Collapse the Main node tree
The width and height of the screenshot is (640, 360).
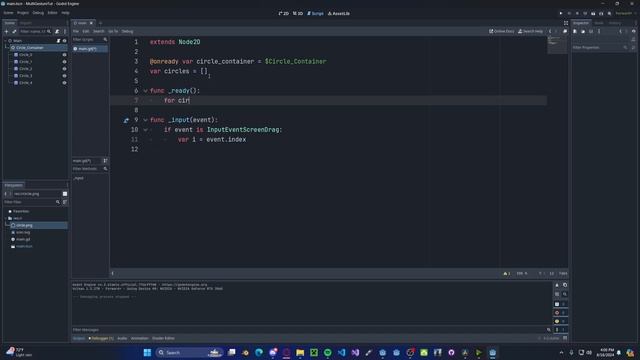click(5, 41)
